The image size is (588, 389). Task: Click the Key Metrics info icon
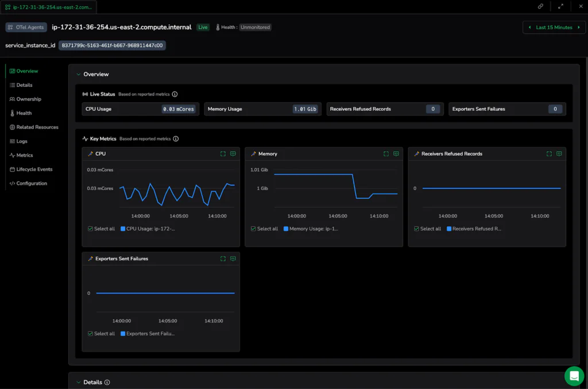coord(176,139)
